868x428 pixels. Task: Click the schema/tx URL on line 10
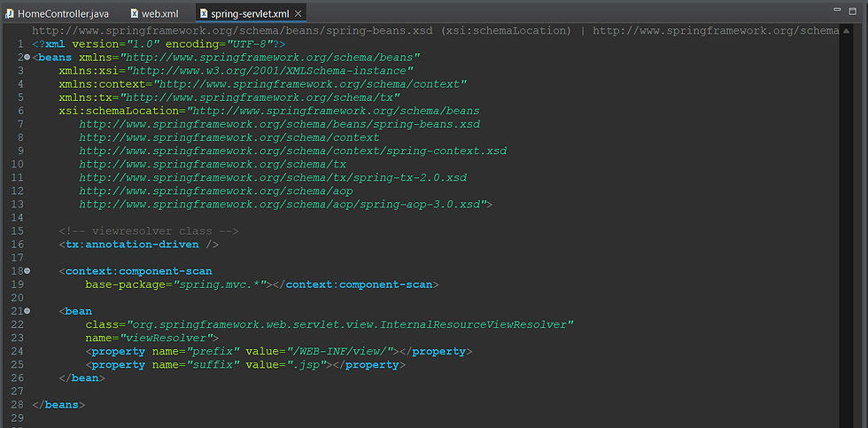pos(213,164)
